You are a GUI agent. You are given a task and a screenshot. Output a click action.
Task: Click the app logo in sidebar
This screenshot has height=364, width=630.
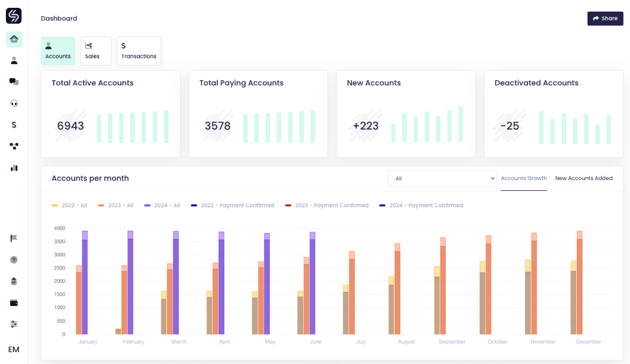14,16
